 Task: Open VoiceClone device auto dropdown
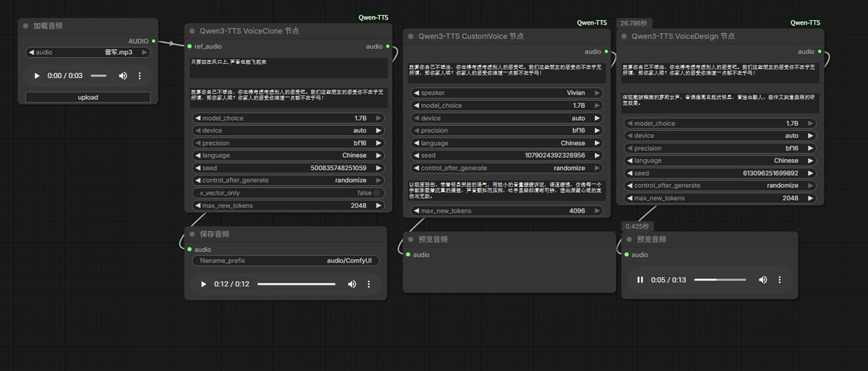(288, 130)
